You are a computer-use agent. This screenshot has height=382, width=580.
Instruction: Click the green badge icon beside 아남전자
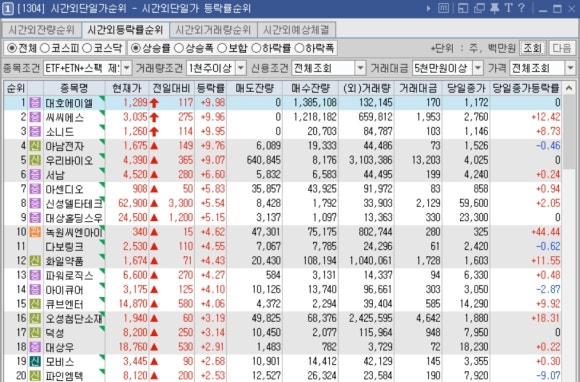click(x=35, y=146)
